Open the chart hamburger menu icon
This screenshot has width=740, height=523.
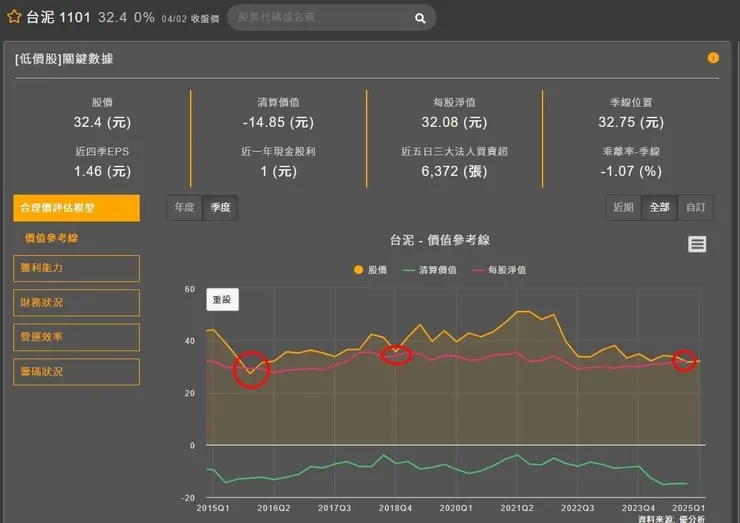[697, 244]
